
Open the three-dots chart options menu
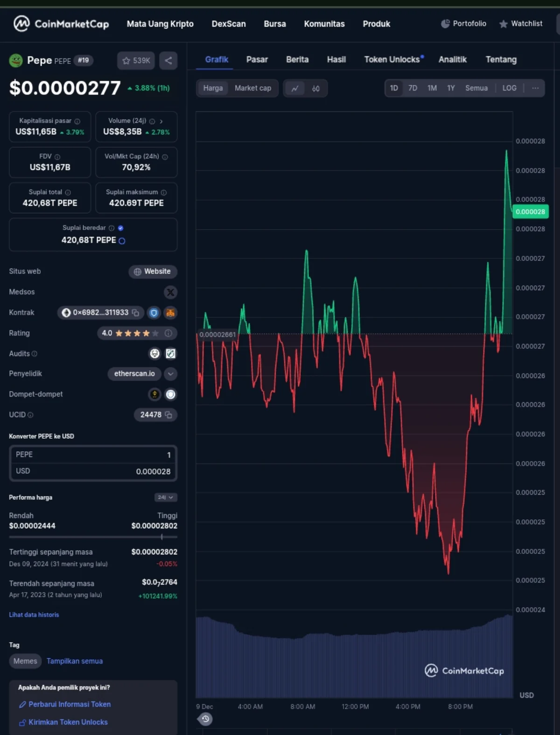[535, 88]
